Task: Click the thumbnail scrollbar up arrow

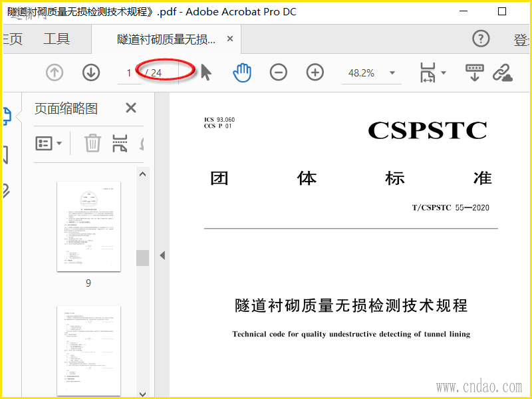Action: [x=143, y=174]
